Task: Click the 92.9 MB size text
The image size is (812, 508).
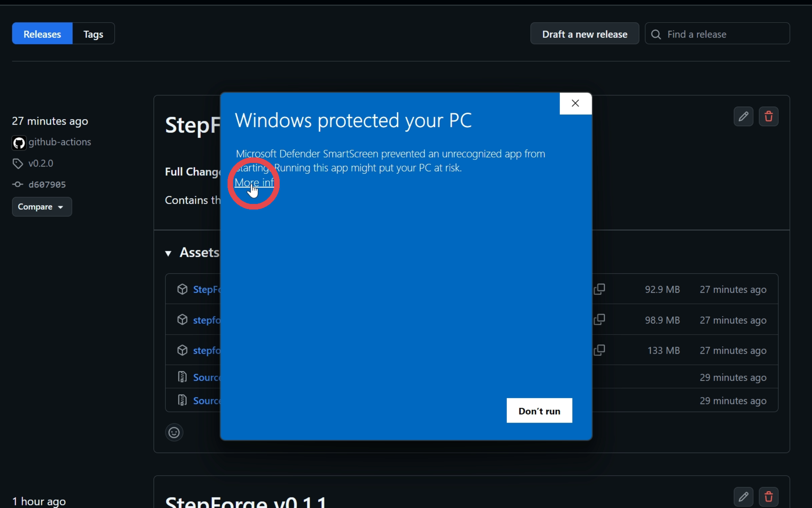Action: [662, 289]
